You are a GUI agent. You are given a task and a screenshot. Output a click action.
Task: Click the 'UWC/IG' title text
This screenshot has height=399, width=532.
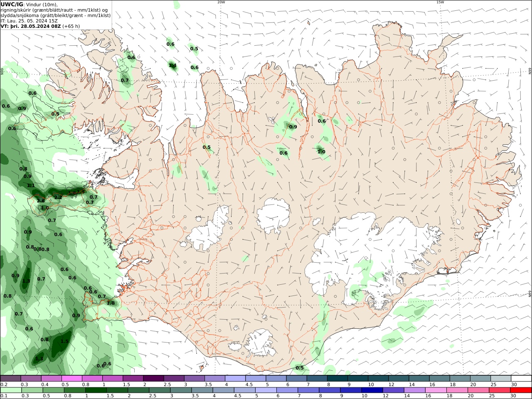(12, 4)
